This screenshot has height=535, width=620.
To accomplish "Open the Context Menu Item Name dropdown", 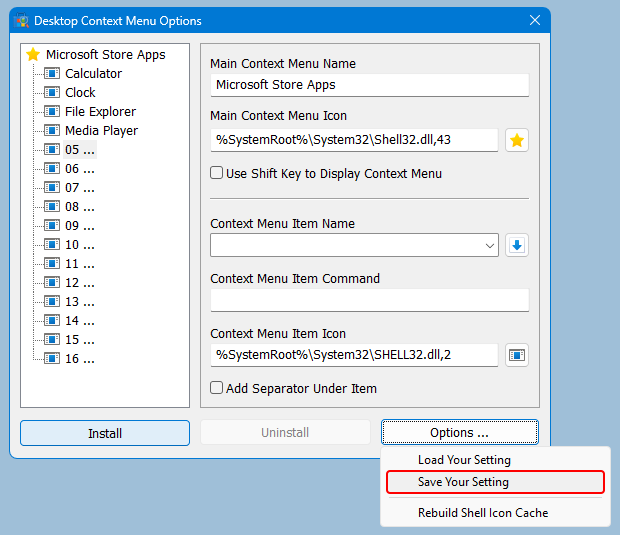I will (489, 245).
